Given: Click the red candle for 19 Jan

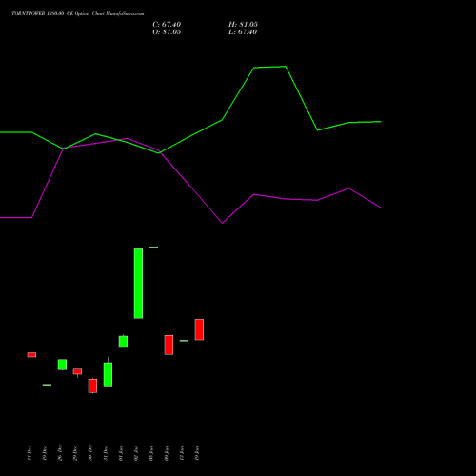Looking at the screenshot, I should click(199, 329).
